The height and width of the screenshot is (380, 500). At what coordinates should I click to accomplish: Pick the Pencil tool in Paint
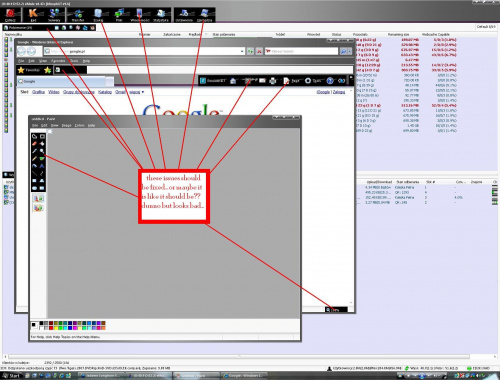pyautogui.click(x=34, y=158)
